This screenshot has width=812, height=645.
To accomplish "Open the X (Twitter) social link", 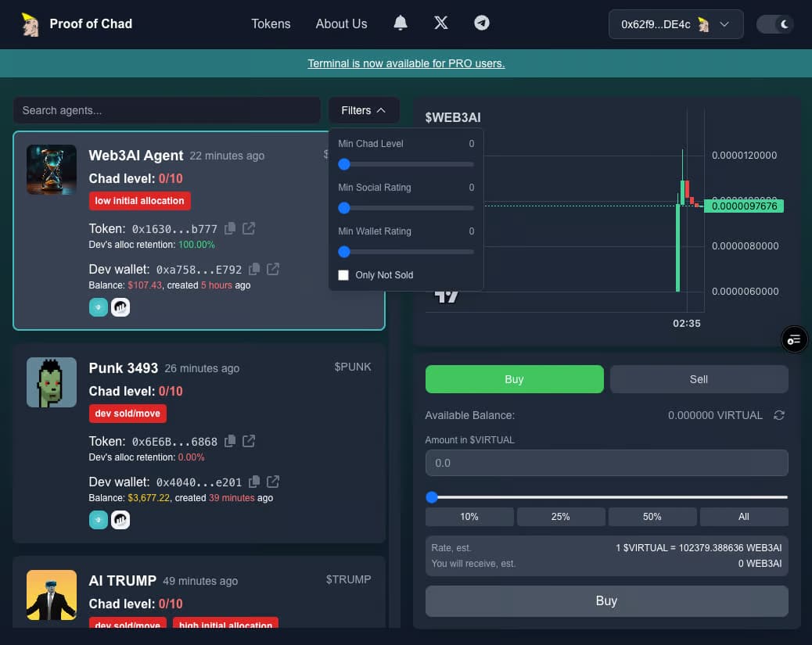I will (x=441, y=23).
